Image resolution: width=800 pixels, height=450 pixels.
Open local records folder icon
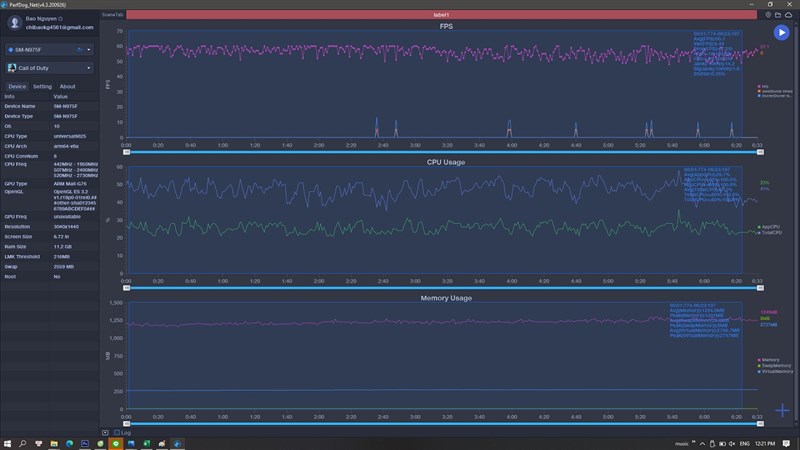778,15
